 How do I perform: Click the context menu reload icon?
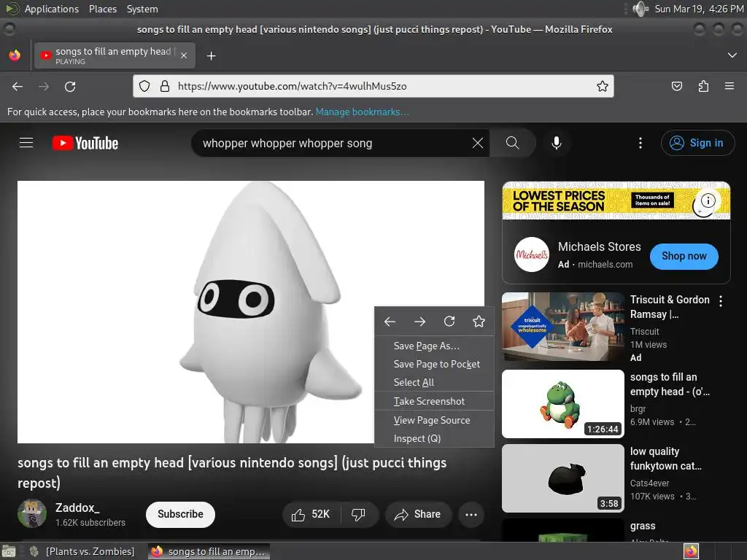[x=449, y=322]
